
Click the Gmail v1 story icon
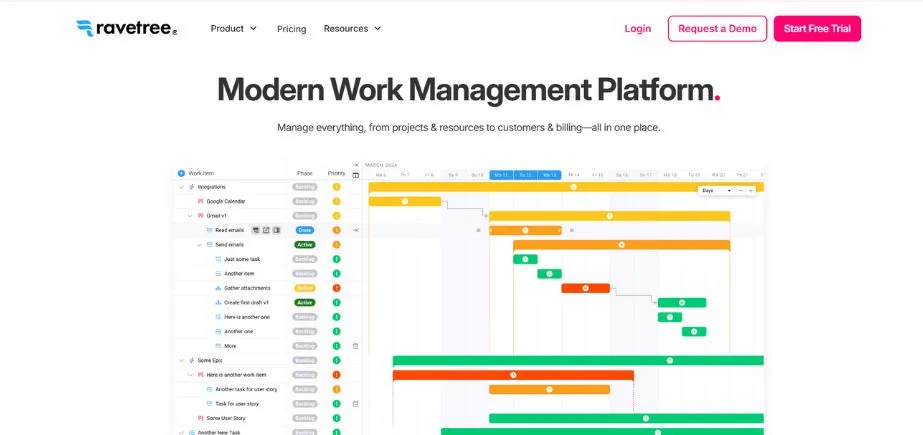pos(201,215)
